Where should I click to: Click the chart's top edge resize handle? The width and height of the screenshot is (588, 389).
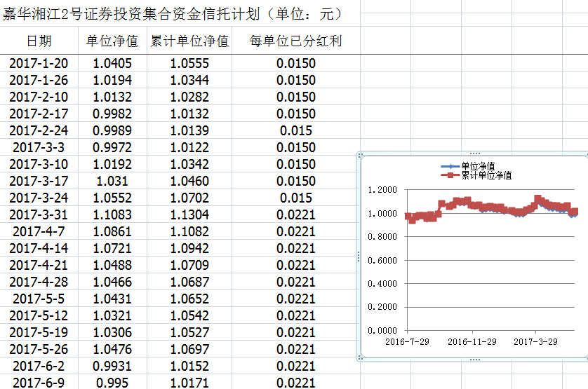[x=475, y=153]
